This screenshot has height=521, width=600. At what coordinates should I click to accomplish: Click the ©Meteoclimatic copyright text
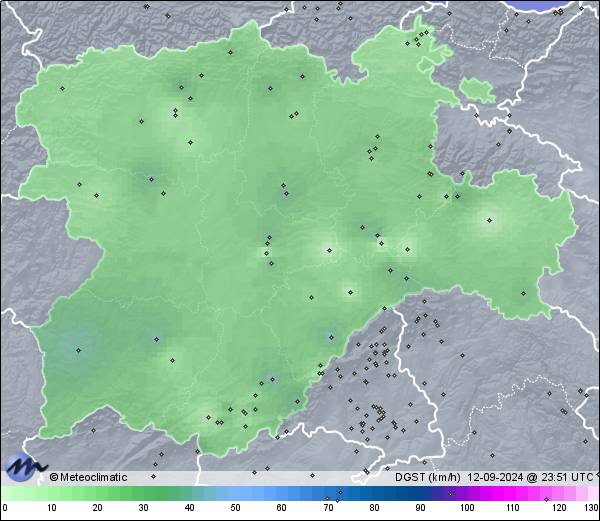pyautogui.click(x=88, y=477)
